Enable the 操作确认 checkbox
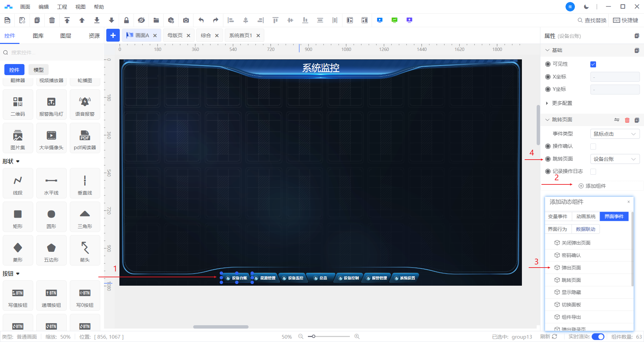 click(593, 147)
